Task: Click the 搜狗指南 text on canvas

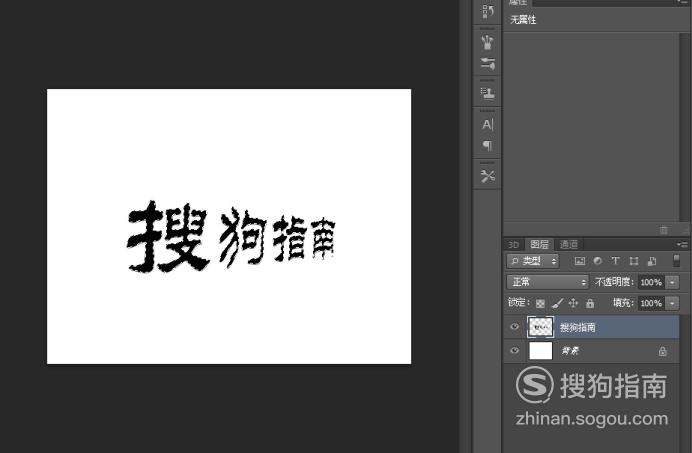Action: click(x=231, y=236)
